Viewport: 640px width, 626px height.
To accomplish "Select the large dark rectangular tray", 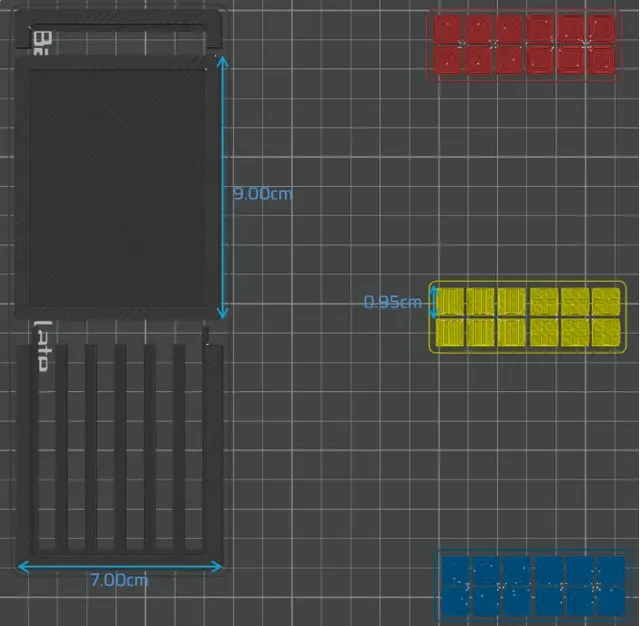I will pos(117,187).
